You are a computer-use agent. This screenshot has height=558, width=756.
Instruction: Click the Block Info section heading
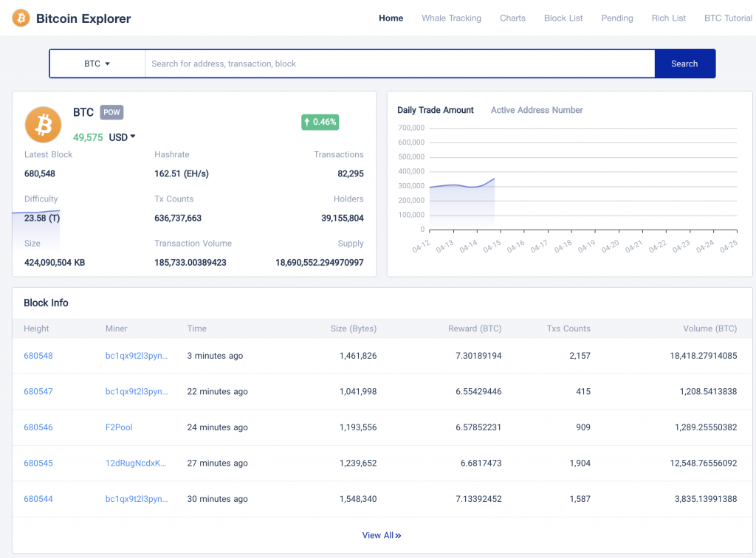point(46,303)
